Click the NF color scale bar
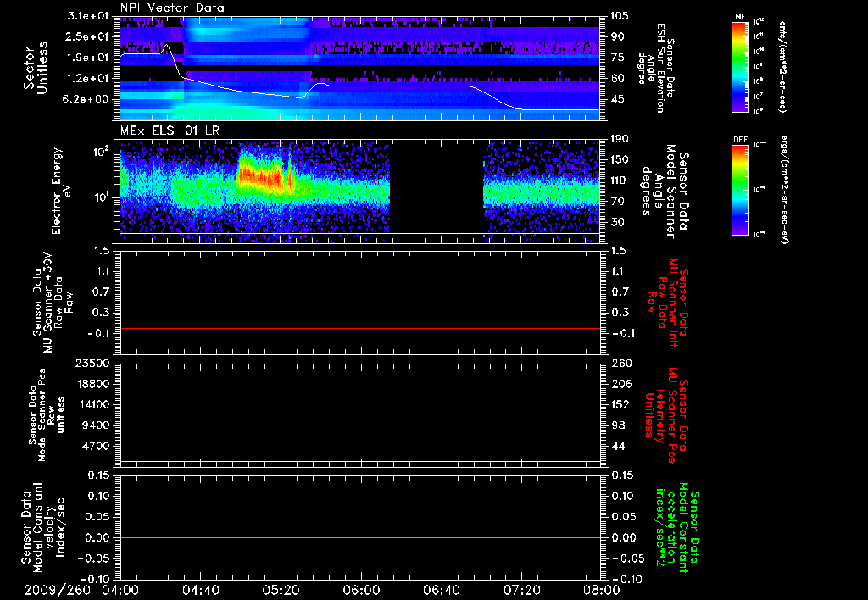 (x=740, y=67)
